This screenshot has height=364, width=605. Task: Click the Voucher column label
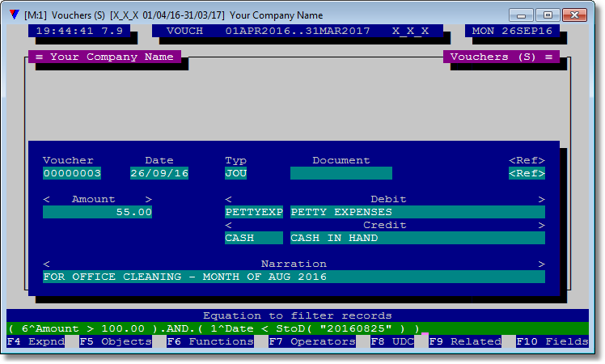point(68,160)
